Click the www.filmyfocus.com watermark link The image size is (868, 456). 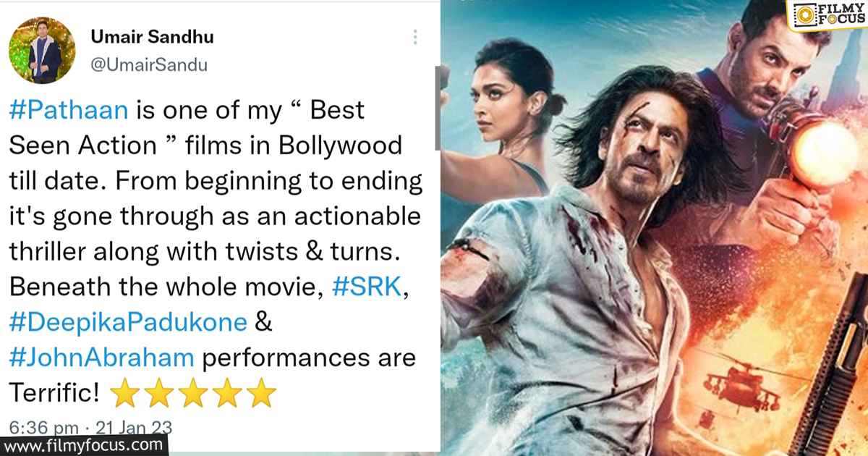tap(84, 444)
